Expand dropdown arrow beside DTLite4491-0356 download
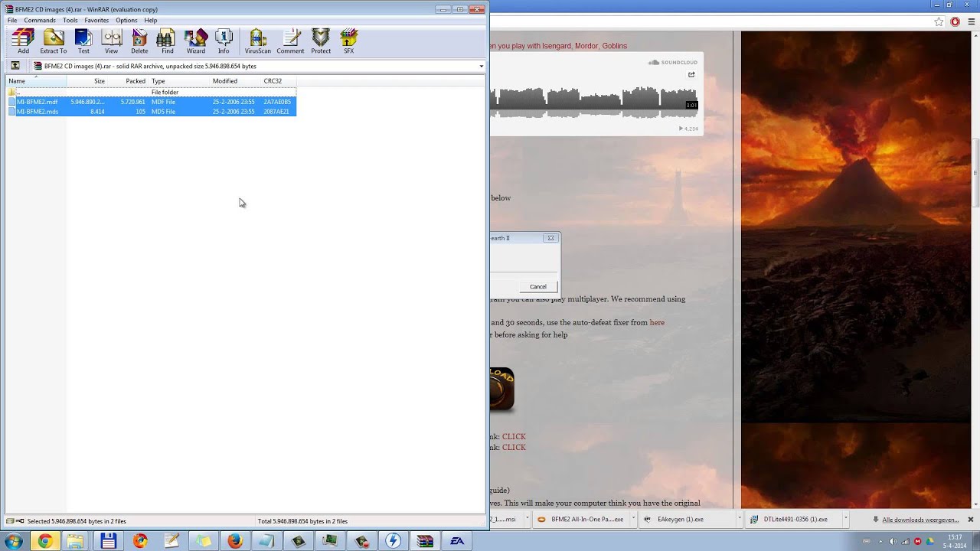This screenshot has width=980, height=551. (x=845, y=519)
